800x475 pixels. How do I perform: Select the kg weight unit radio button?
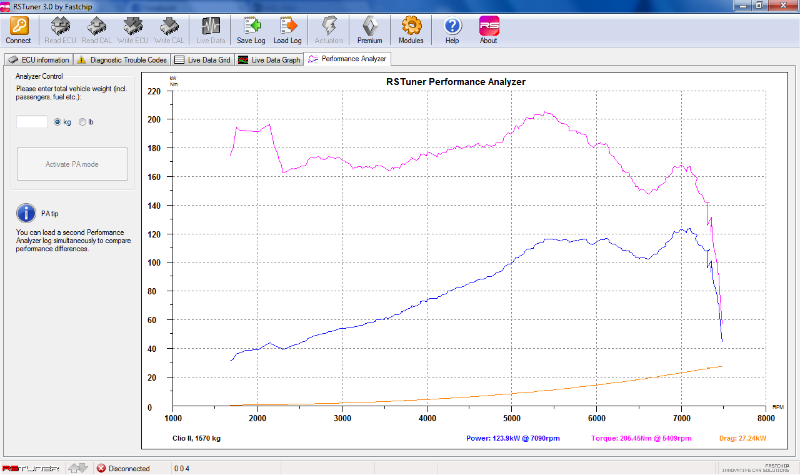(x=57, y=122)
